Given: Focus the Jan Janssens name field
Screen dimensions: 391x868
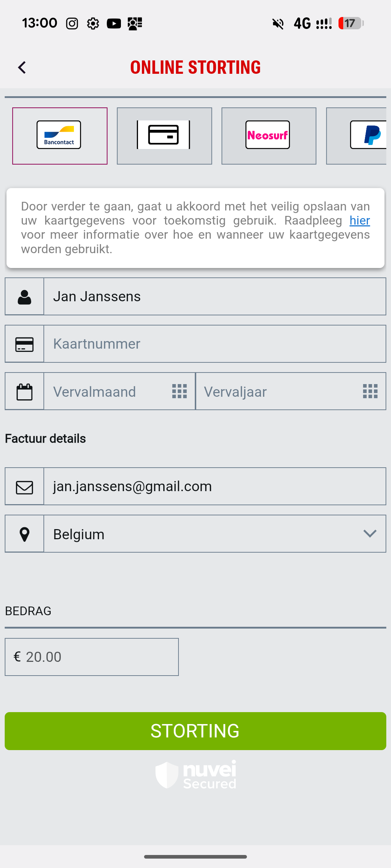Looking at the screenshot, I should click(214, 297).
